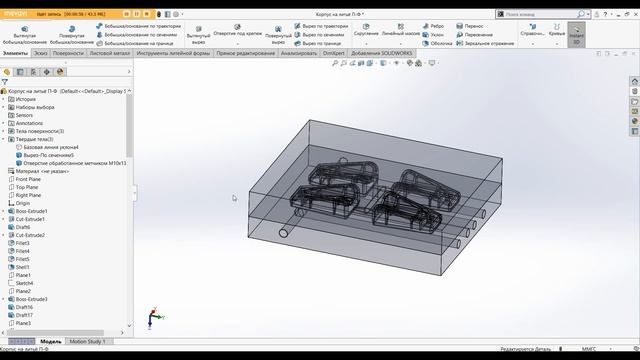This screenshot has height=360, width=640.
Task: Click the Zoom to Fit view icon
Action: coord(335,63)
